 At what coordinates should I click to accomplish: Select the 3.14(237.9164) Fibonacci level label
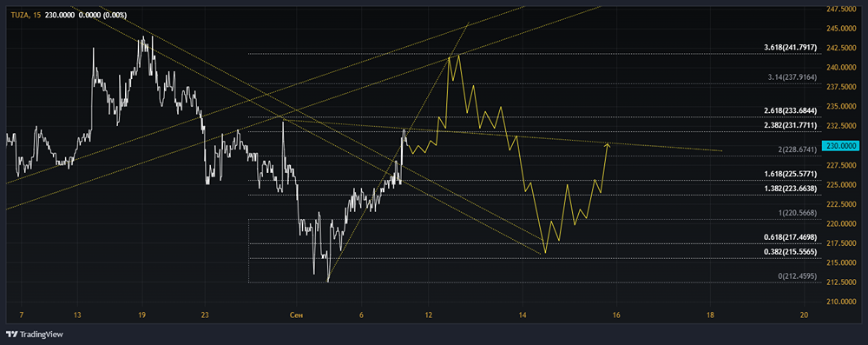point(793,77)
